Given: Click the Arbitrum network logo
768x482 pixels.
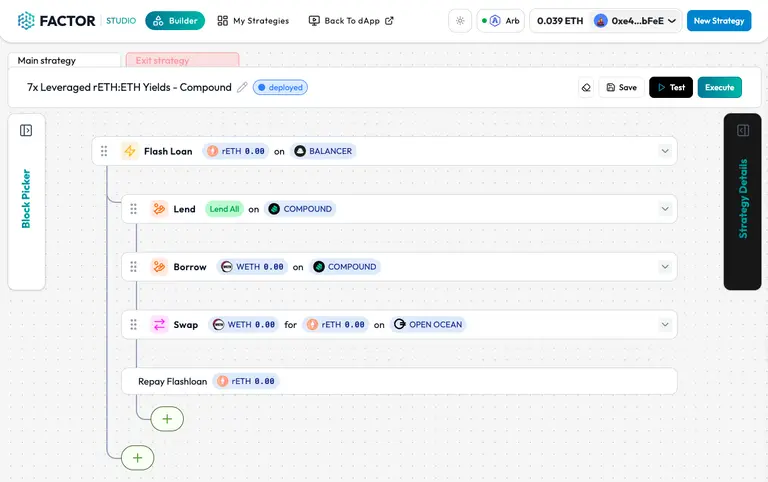Looking at the screenshot, I should coord(495,21).
